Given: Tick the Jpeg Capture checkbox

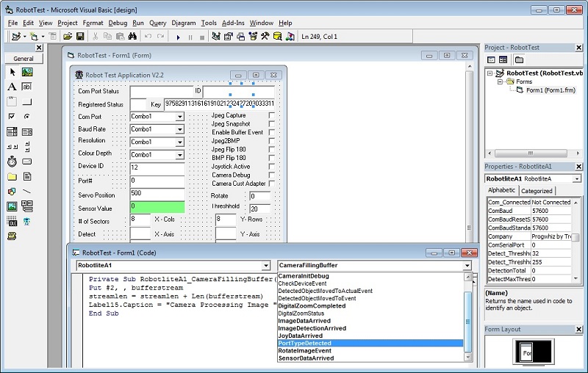Looking at the screenshot, I should click(271, 115).
